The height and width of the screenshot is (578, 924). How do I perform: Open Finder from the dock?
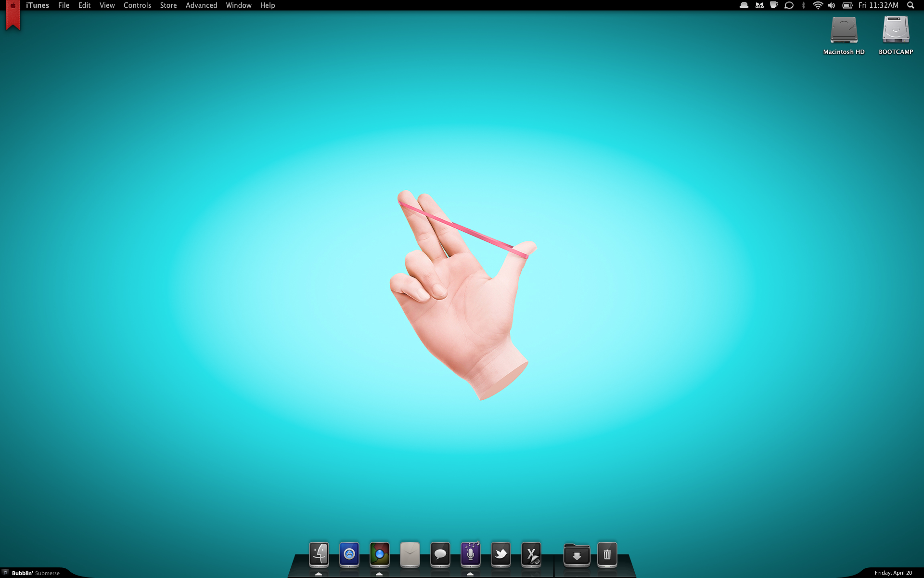click(x=319, y=554)
